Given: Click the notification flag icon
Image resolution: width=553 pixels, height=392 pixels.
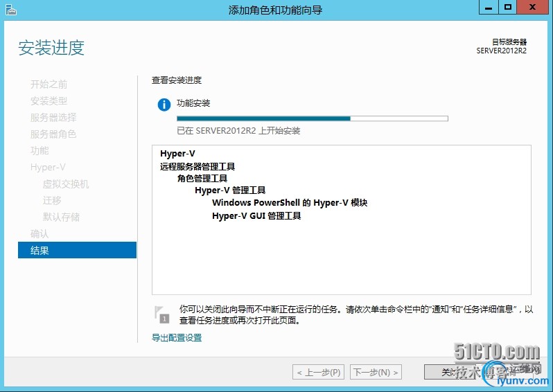Looking at the screenshot, I should [x=161, y=314].
